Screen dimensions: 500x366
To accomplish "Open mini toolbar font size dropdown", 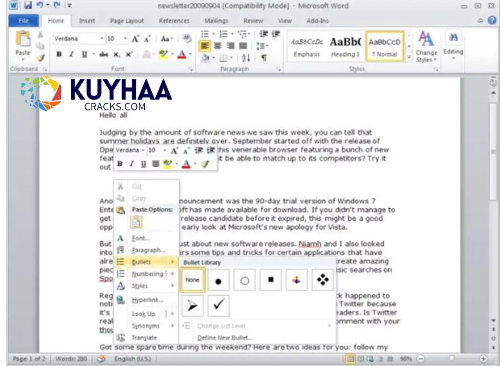I will pos(165,150).
